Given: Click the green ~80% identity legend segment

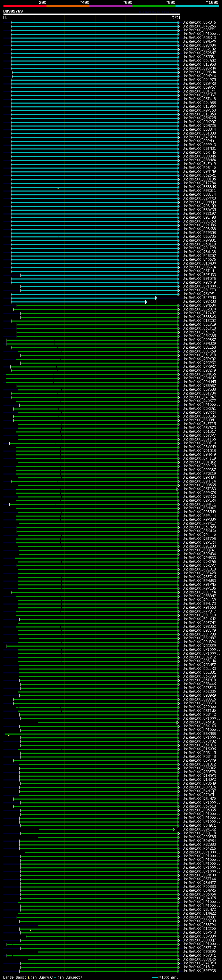Looking at the screenshot, I should (x=154, y=6).
